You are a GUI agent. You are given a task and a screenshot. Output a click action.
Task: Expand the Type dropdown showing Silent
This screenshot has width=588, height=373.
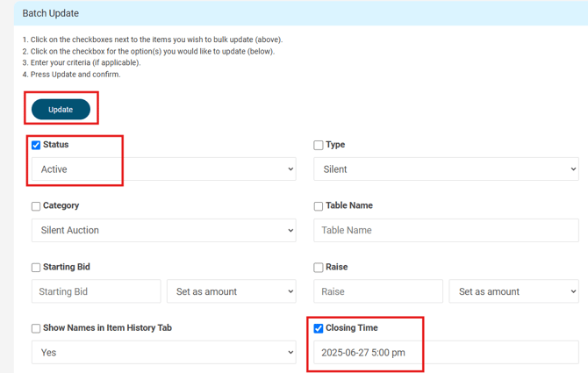click(446, 169)
